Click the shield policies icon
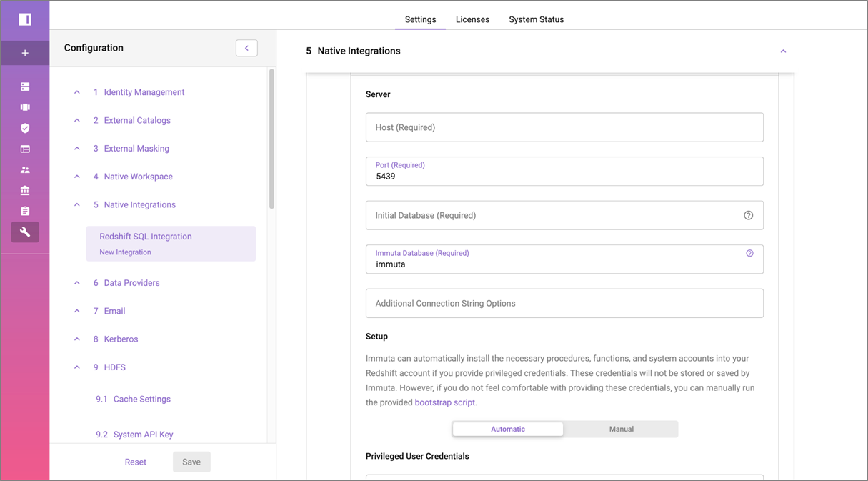The height and width of the screenshot is (481, 868). [x=25, y=128]
